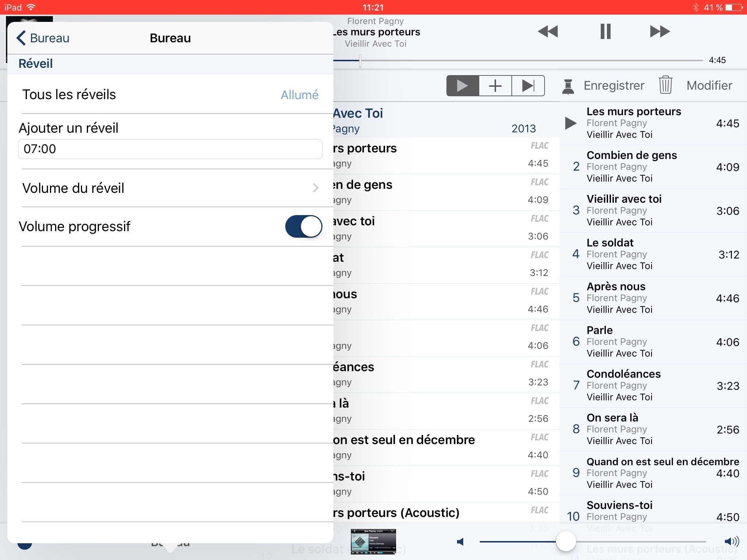
Task: Edit the 07:00 alarm time field
Action: tap(170, 149)
